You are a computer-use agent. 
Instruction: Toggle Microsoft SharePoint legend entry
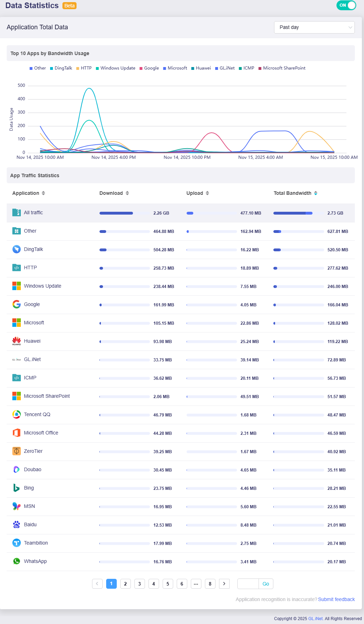pos(282,68)
